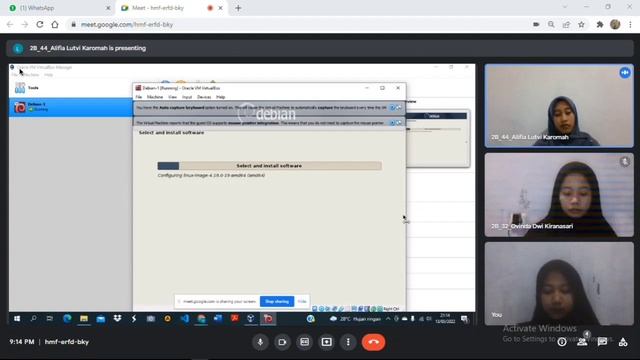Click the shared taskbar Search icon
640x360 pixels.
[33, 319]
